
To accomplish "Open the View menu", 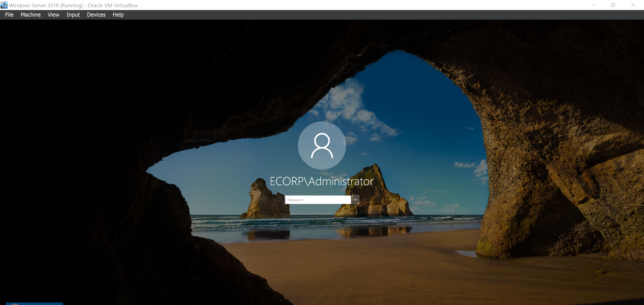I will (x=54, y=15).
